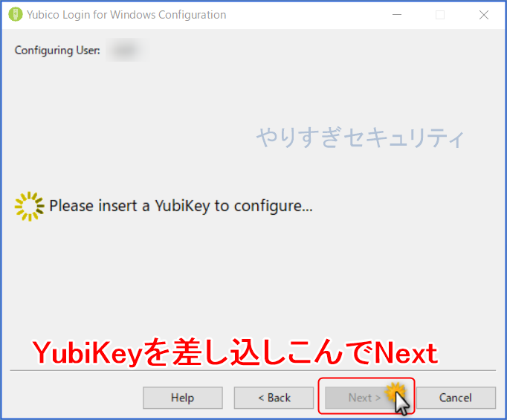This screenshot has height=420, width=507.
Task: Minimize the Yubico configuration window
Action: 397,15
